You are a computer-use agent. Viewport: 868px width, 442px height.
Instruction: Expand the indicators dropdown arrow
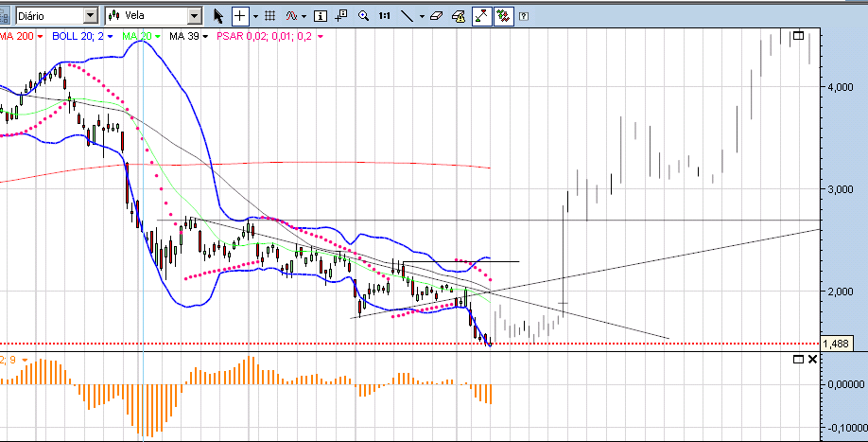[x=303, y=17]
